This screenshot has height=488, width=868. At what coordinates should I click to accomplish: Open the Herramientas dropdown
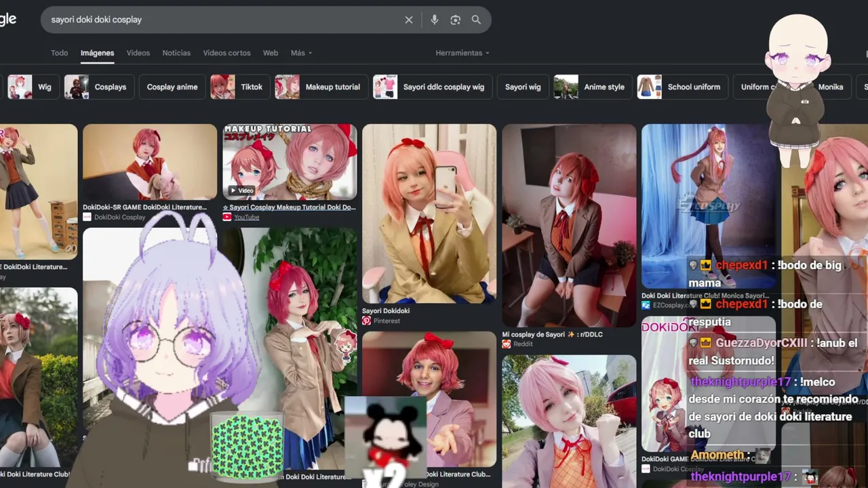[462, 53]
